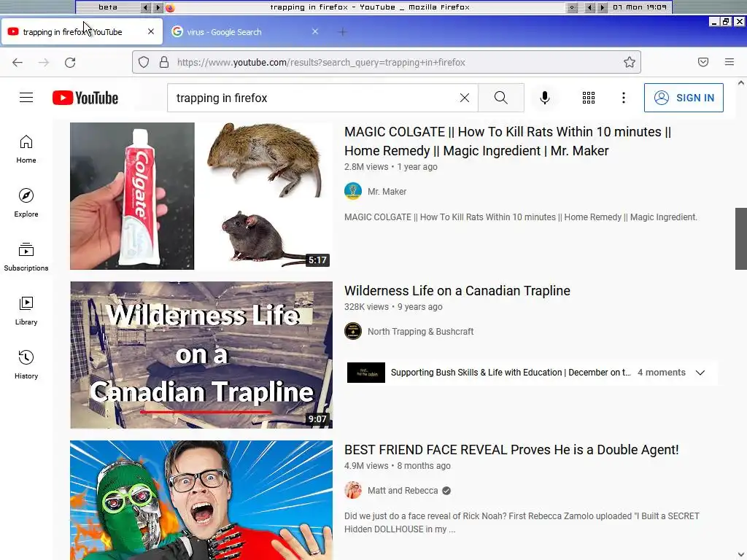
Task: Click the clock 07 Mon 19:09
Action: tap(640, 7)
